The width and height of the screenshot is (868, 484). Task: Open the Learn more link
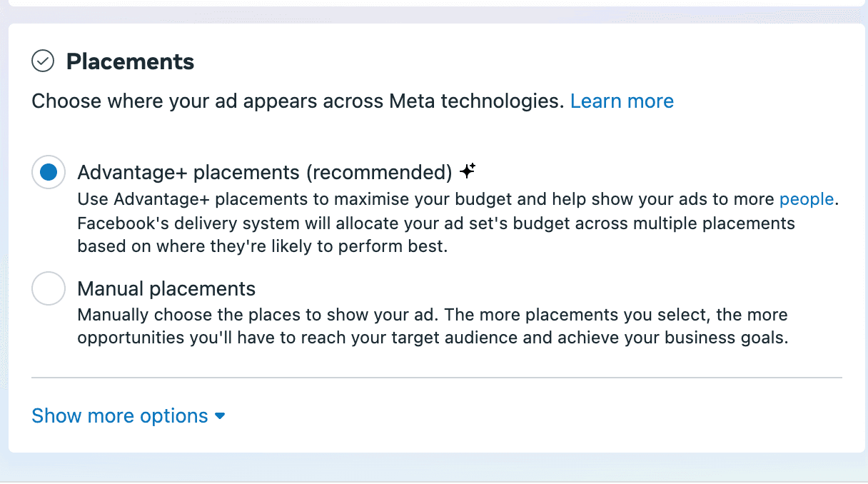[x=622, y=101]
